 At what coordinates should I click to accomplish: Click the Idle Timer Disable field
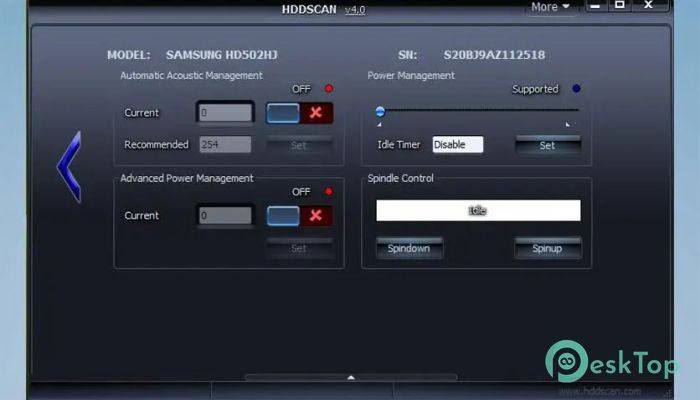point(458,145)
